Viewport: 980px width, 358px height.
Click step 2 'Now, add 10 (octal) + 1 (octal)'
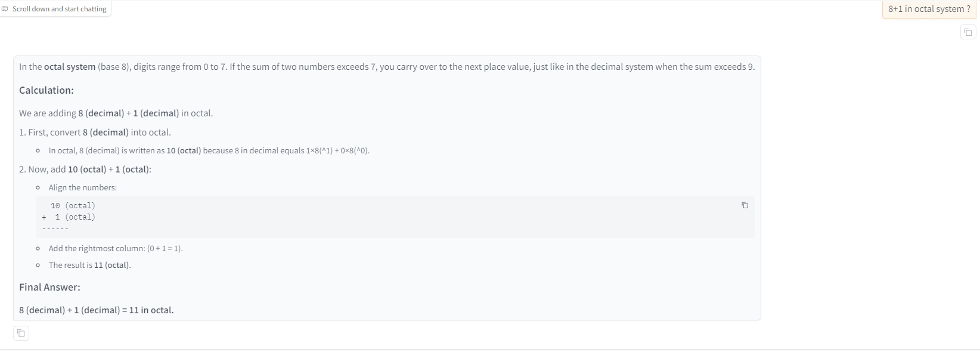tap(85, 169)
